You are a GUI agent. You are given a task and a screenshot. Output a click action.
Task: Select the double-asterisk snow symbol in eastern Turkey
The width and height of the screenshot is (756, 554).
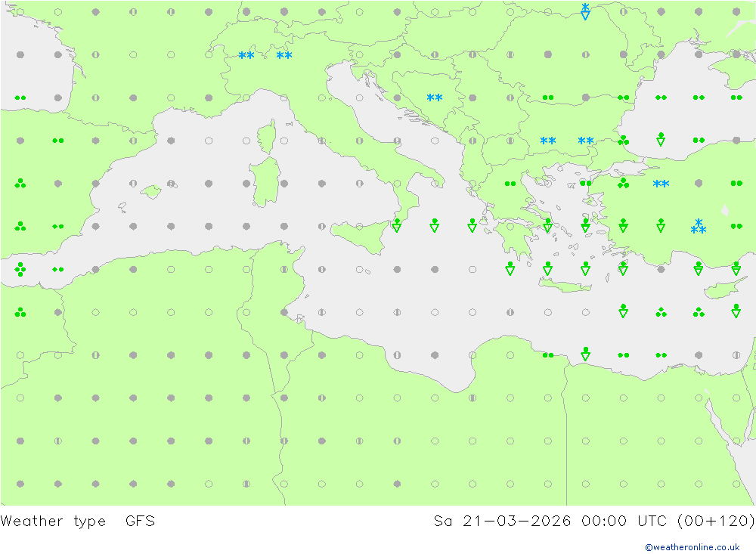click(661, 184)
